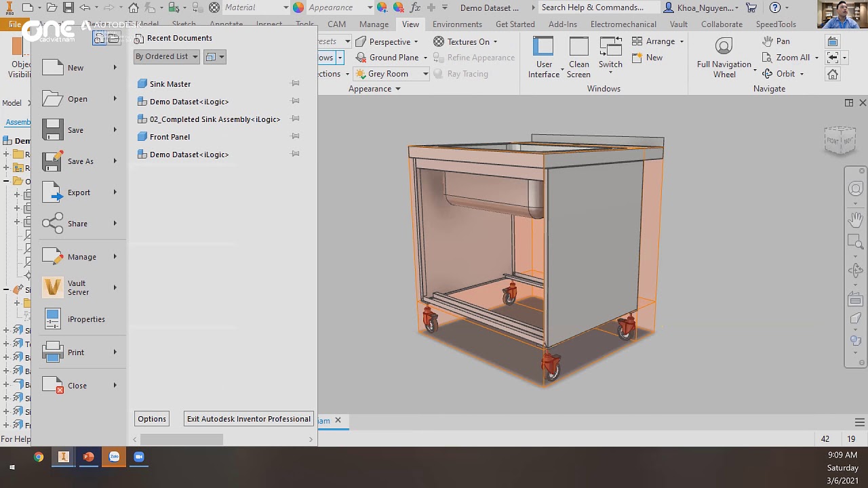Click the Khoa_Nguyen account sign-in button
This screenshot has width=868, height=488.
(702, 7)
